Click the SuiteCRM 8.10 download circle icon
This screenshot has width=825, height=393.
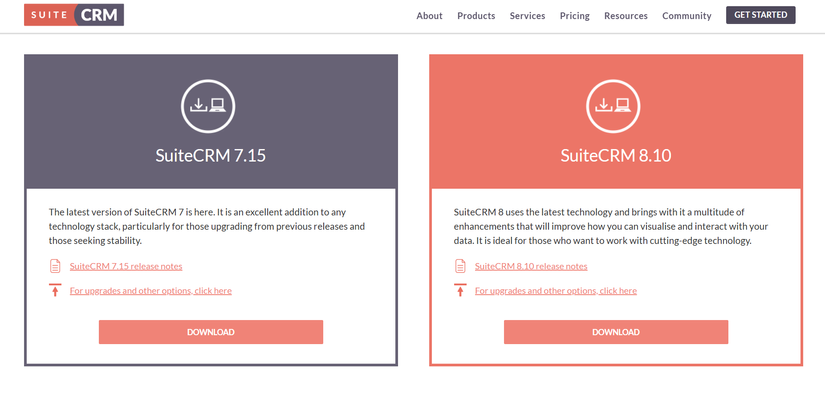click(x=613, y=106)
